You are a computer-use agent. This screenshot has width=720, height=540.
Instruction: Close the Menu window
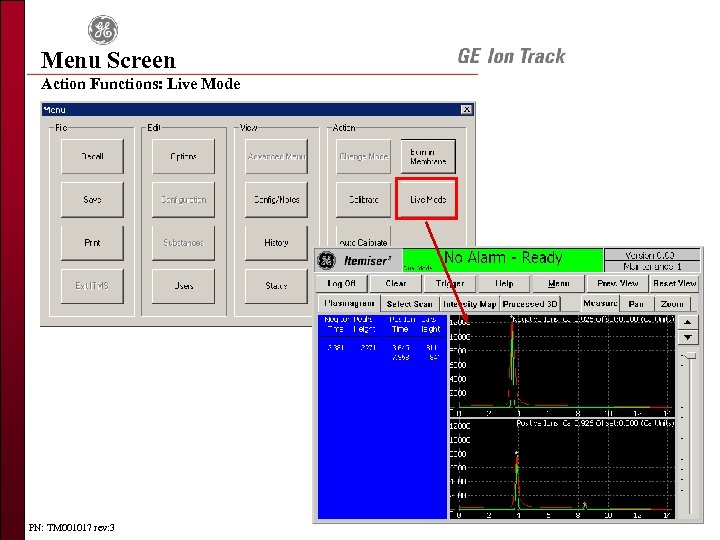(x=467, y=109)
